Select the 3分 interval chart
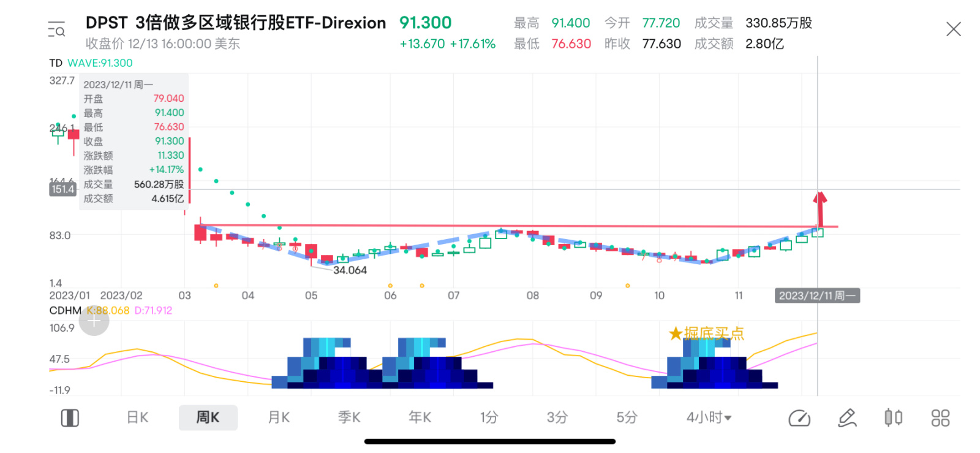This screenshot has width=980, height=453. (557, 417)
